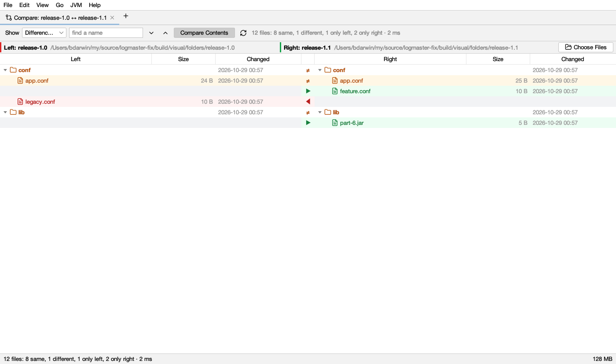Select feature.conf in the right pane
The image size is (616, 364).
pos(355,91)
